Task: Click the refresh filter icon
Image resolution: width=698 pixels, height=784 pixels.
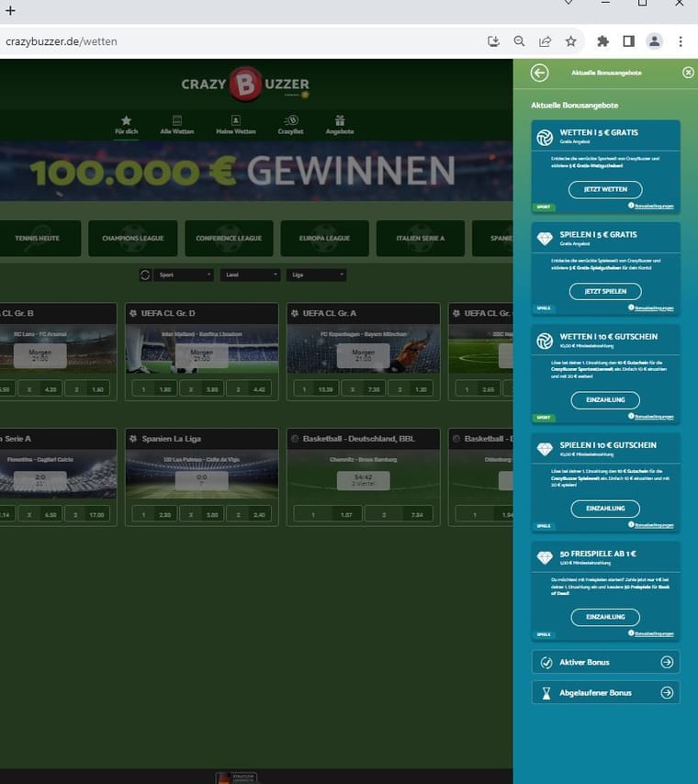Action: tap(145, 275)
